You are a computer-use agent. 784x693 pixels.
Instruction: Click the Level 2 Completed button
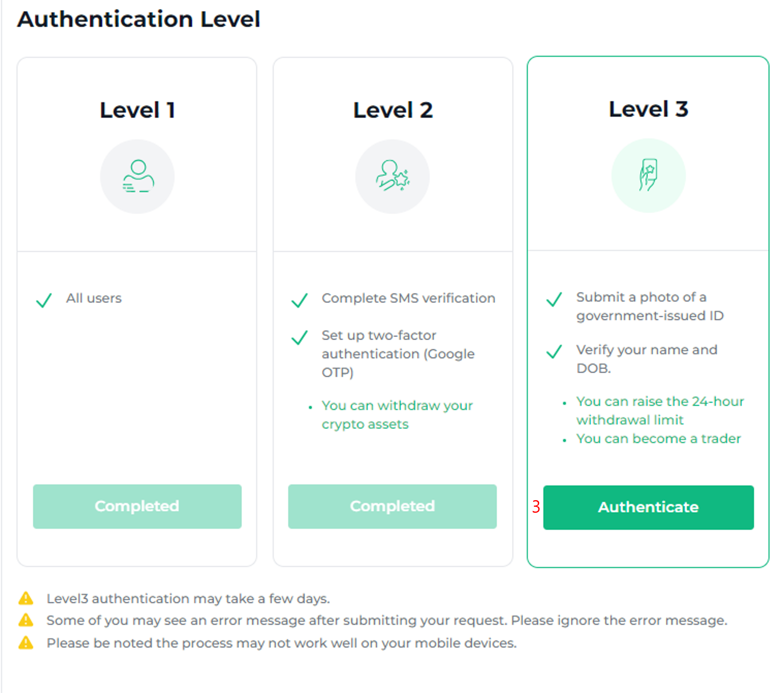[392, 506]
